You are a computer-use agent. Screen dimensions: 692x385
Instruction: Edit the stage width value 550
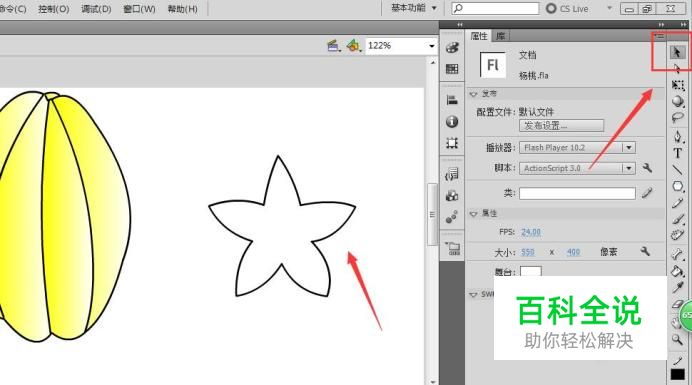[527, 252]
